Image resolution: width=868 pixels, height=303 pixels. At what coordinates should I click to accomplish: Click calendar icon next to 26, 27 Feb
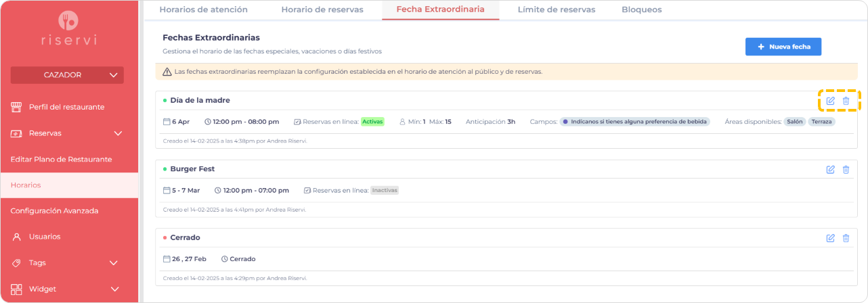(x=167, y=259)
